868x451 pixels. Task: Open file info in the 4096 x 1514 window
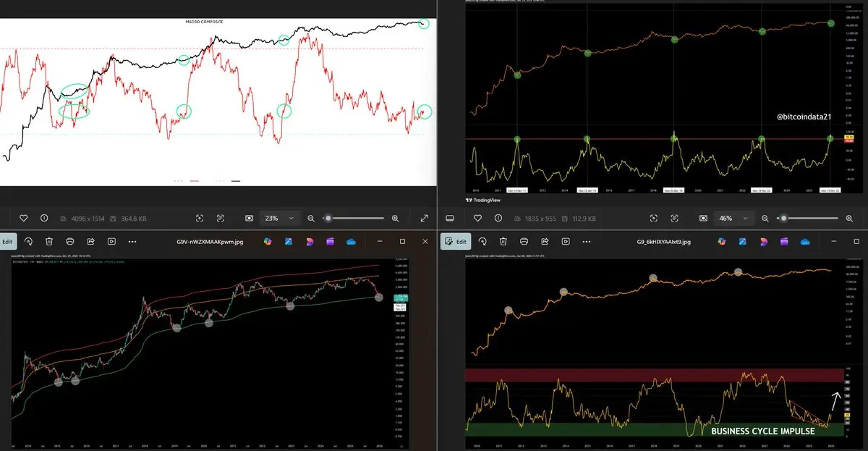(x=44, y=218)
